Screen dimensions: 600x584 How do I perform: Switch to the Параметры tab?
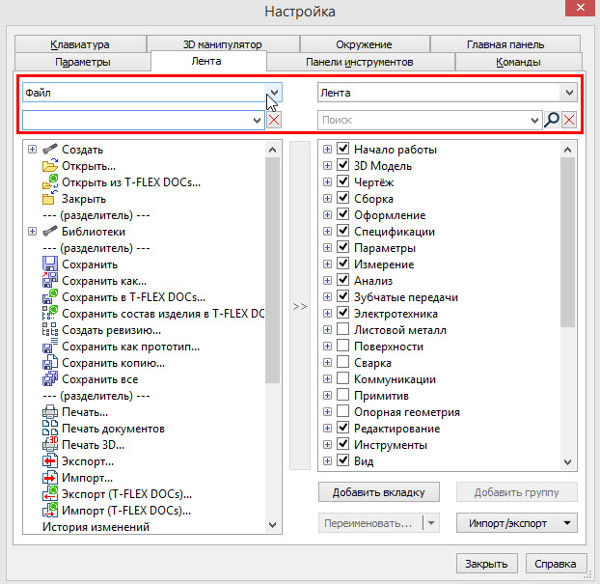click(83, 62)
